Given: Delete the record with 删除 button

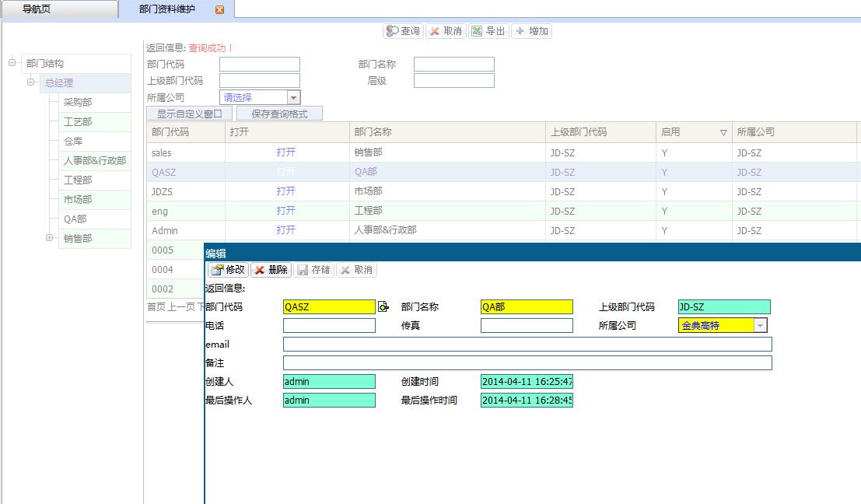Looking at the screenshot, I should tap(271, 270).
